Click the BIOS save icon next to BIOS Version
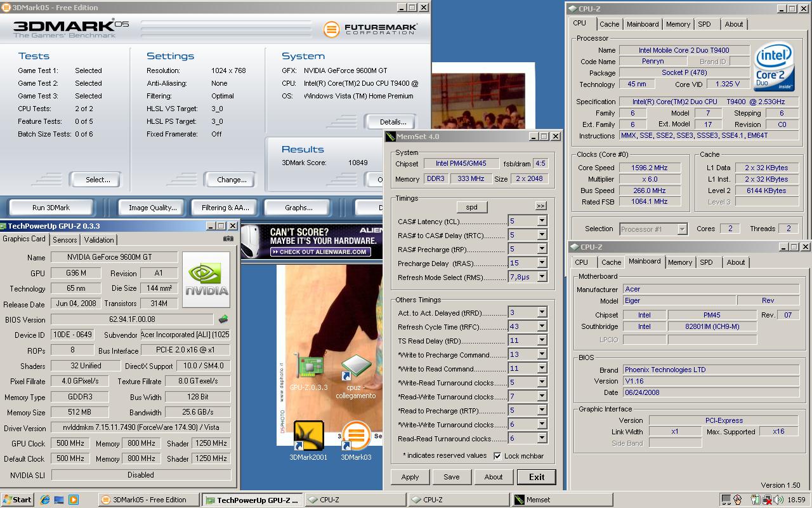Viewport: 812px width, 508px height. pyautogui.click(x=223, y=319)
